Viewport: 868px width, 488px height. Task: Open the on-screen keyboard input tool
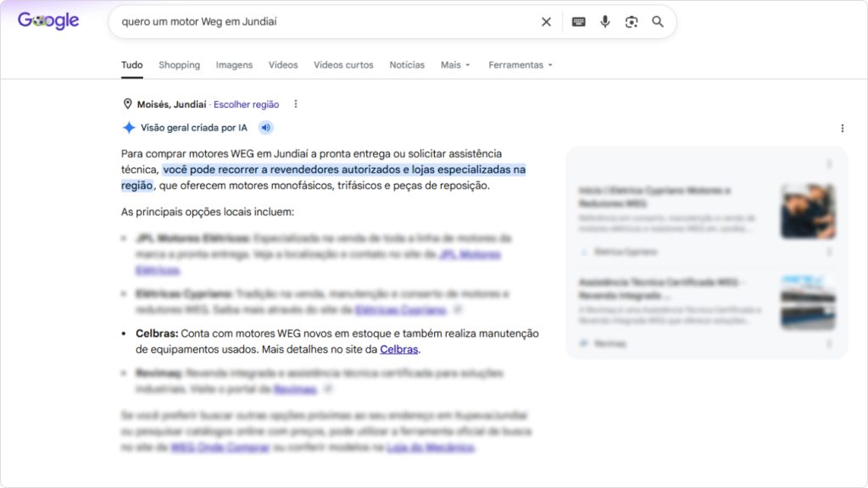point(578,21)
